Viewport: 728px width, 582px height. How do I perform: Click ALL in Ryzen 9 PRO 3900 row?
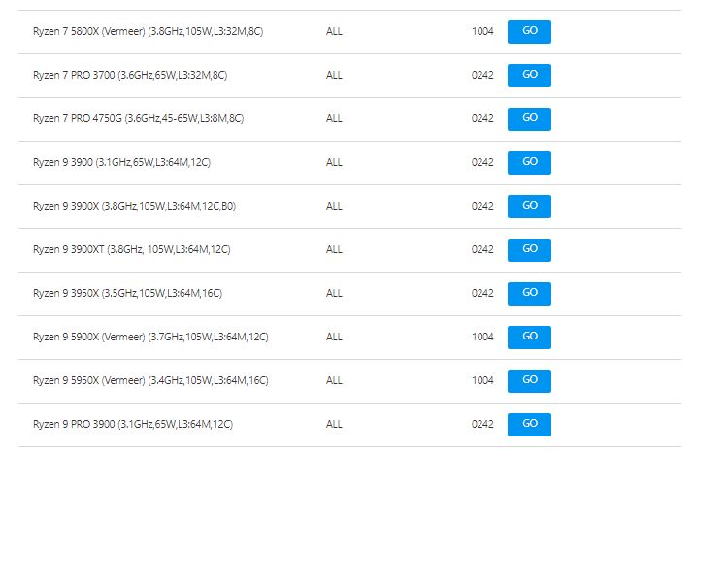click(334, 424)
